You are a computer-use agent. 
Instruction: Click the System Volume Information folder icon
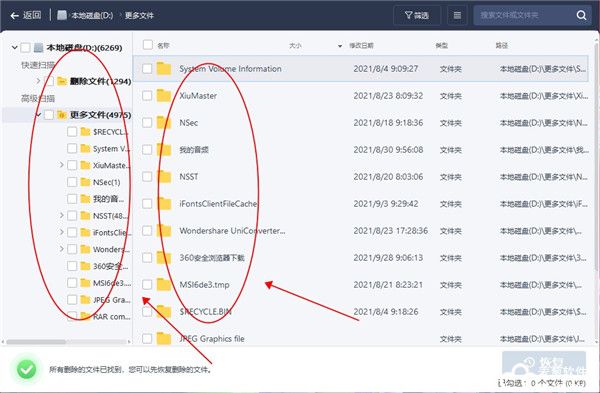click(x=164, y=68)
